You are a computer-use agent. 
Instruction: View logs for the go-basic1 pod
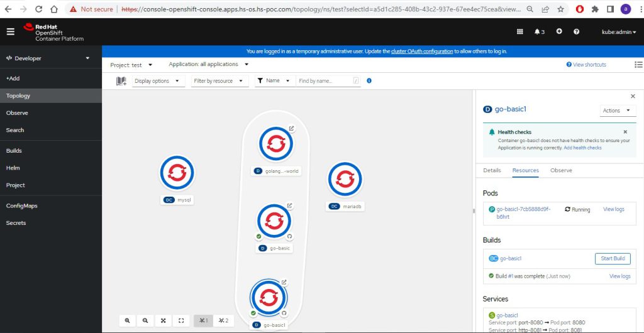[x=613, y=209]
